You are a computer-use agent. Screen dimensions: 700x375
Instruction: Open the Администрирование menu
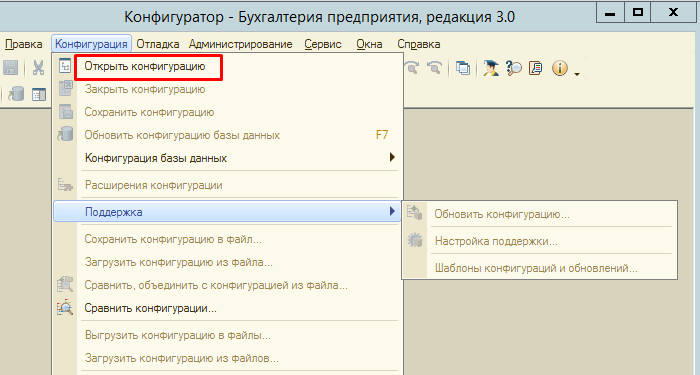tap(241, 44)
